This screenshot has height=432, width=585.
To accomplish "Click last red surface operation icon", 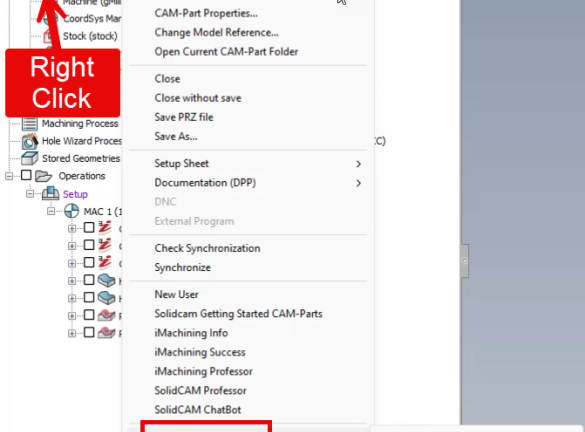I will tap(106, 333).
